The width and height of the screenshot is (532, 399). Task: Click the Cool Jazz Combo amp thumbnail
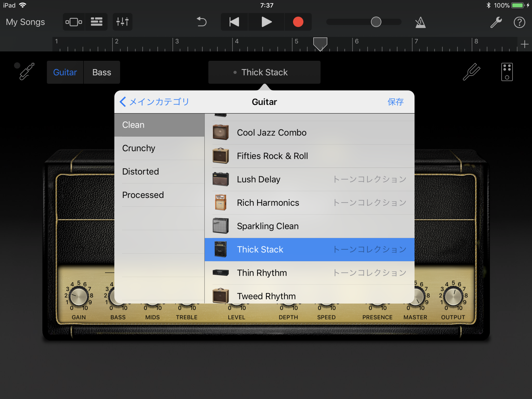pyautogui.click(x=221, y=132)
